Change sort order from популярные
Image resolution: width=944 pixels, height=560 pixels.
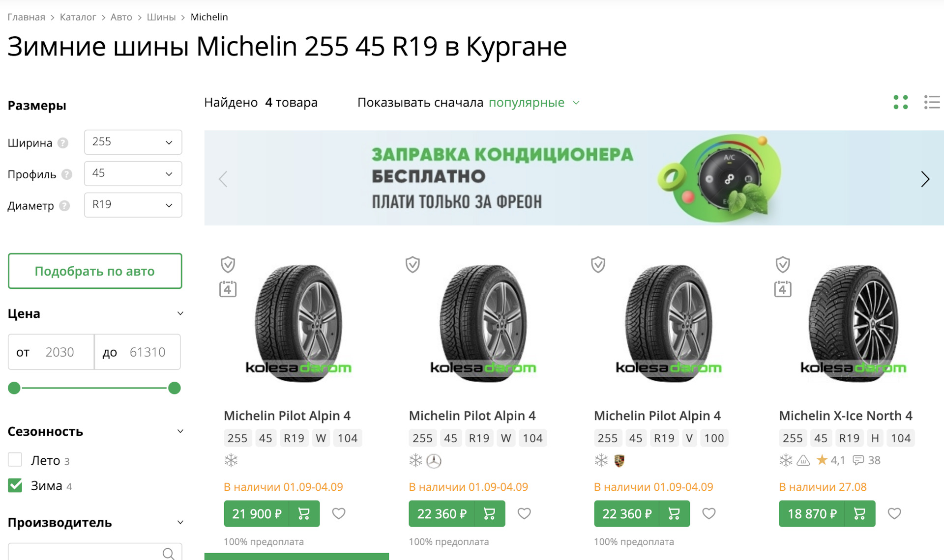point(533,103)
